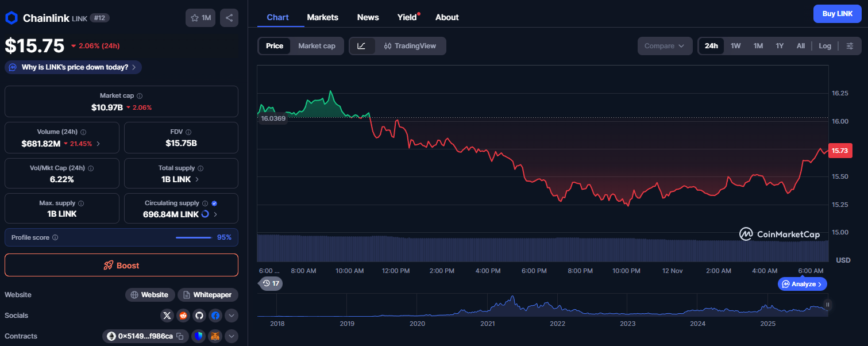Click the pause handle on the timeline range slider
The width and height of the screenshot is (868, 346).
pos(827,305)
